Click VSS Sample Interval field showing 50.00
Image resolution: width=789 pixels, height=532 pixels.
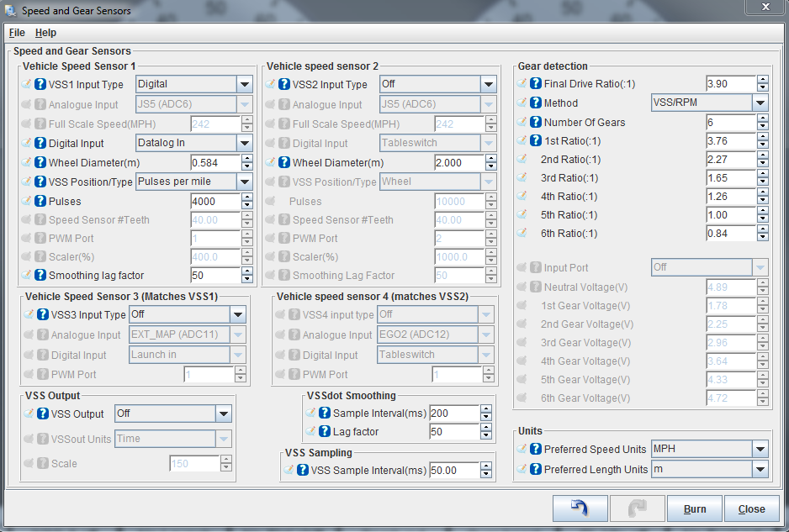(454, 471)
